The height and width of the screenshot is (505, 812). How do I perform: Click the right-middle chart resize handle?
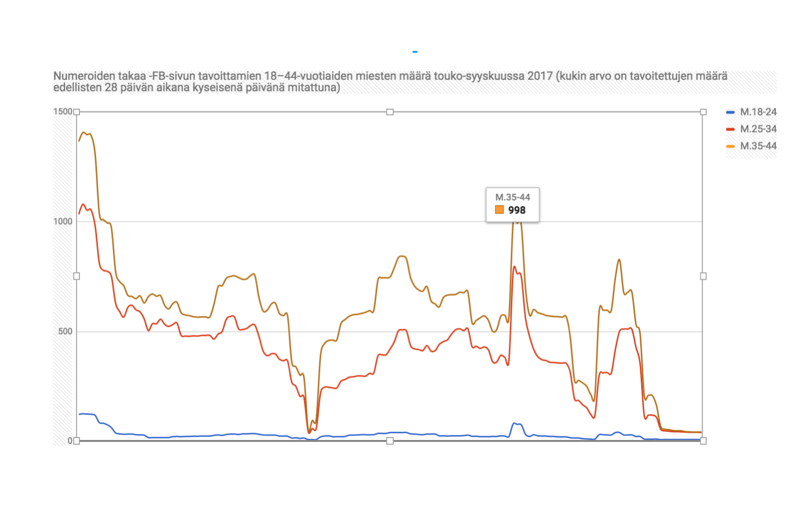703,276
